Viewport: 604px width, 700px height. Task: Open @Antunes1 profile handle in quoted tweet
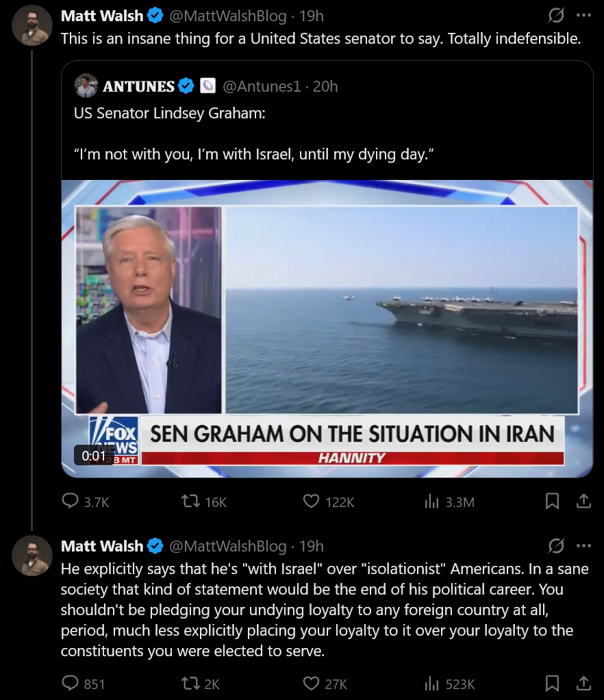[262, 86]
